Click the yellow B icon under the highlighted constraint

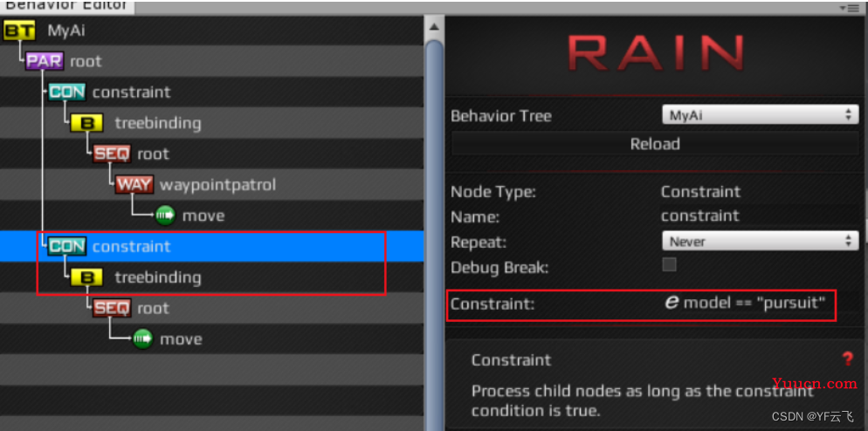point(87,277)
